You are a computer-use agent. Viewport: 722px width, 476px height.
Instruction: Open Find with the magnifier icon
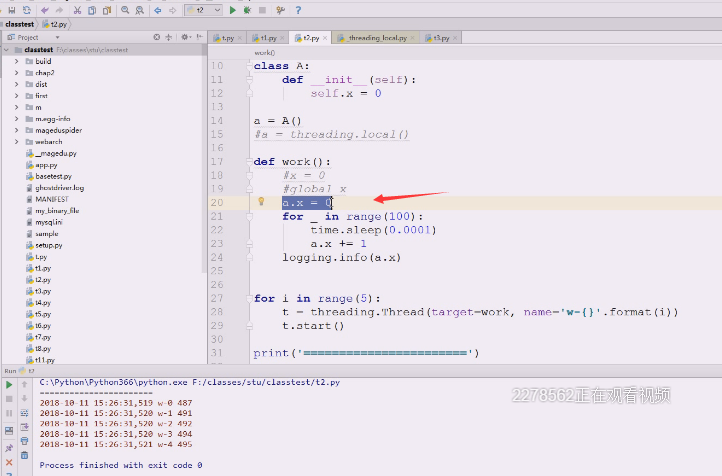pyautogui.click(x=125, y=10)
